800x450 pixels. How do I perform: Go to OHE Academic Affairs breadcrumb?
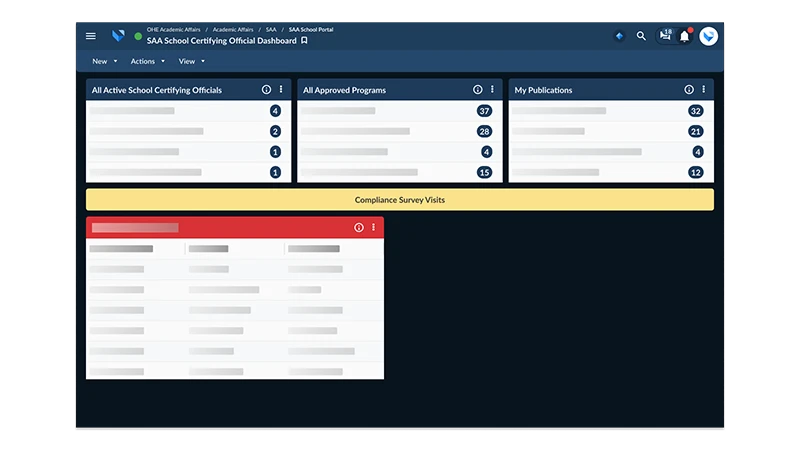[173, 30]
